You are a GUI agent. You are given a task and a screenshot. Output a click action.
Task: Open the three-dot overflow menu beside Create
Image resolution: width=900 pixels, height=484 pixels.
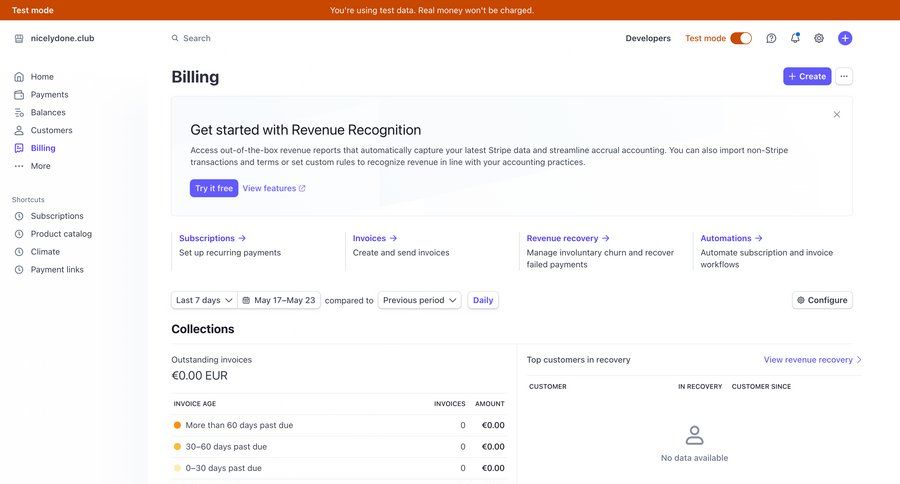point(844,76)
